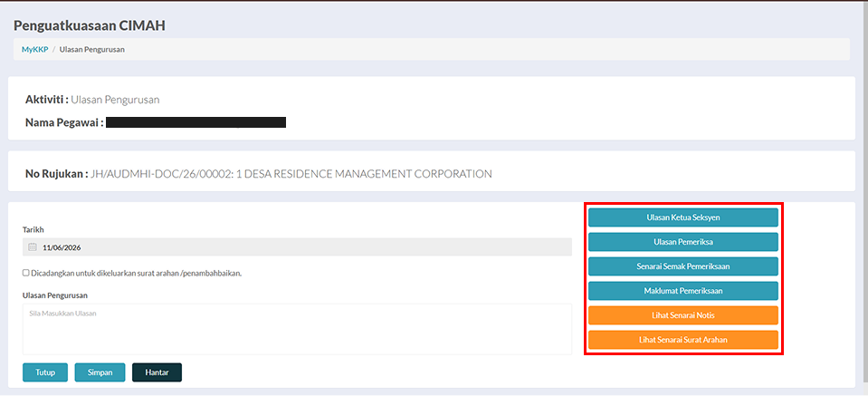Focus the Ulasan Pengurusan text area
The height and width of the screenshot is (396, 868).
pyautogui.click(x=297, y=329)
